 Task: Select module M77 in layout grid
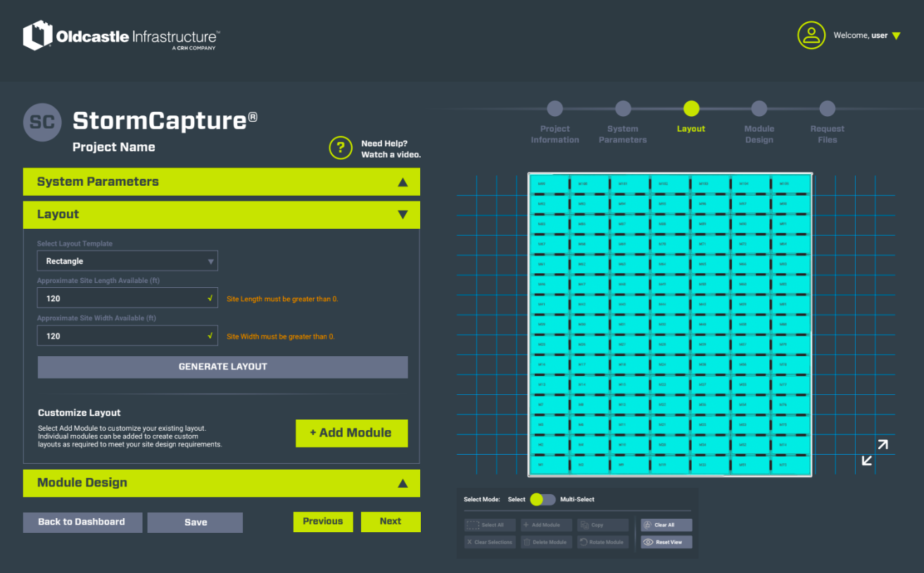tap(791, 384)
